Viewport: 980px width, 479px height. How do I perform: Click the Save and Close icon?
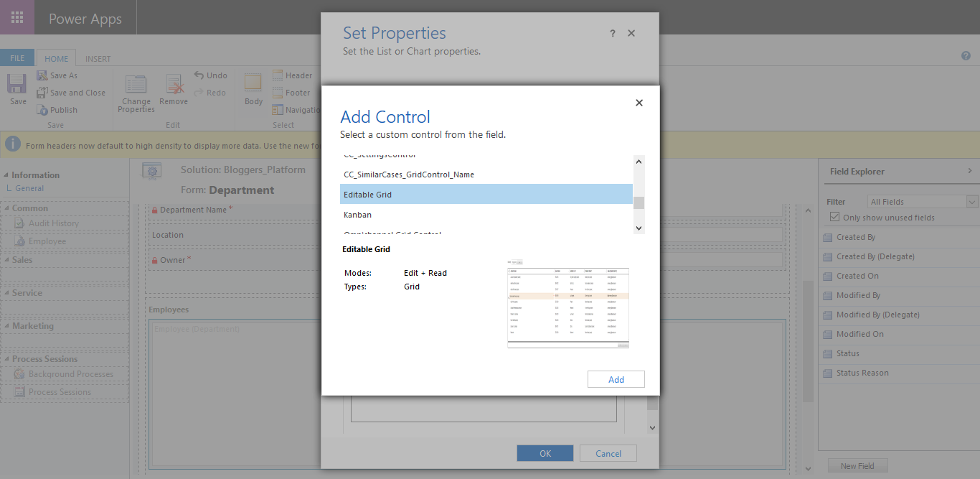point(42,93)
